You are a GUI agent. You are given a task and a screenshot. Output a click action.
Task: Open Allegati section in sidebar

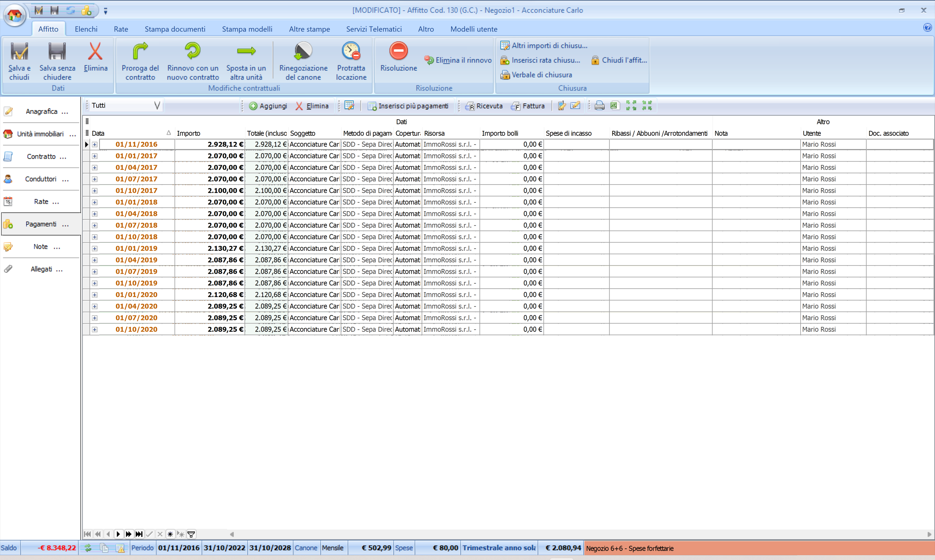point(41,269)
